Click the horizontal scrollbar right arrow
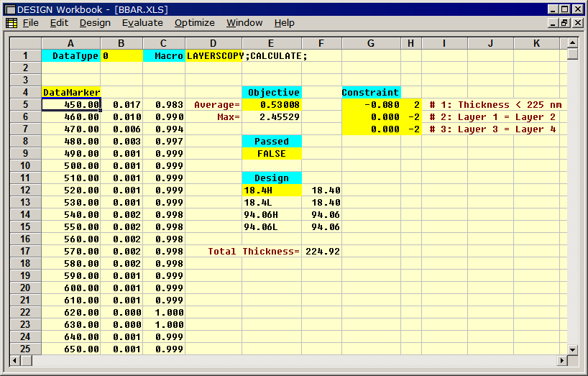 pyautogui.click(x=561, y=361)
